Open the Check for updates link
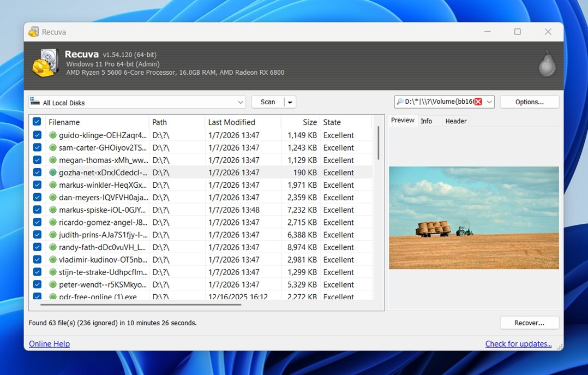This screenshot has height=375, width=588. coord(518,344)
